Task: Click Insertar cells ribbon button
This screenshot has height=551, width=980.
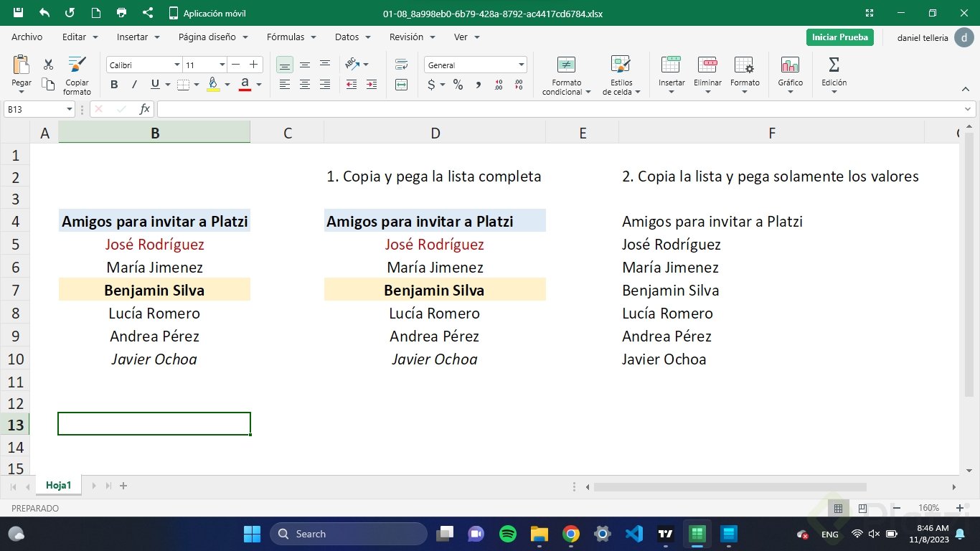Action: click(x=672, y=75)
